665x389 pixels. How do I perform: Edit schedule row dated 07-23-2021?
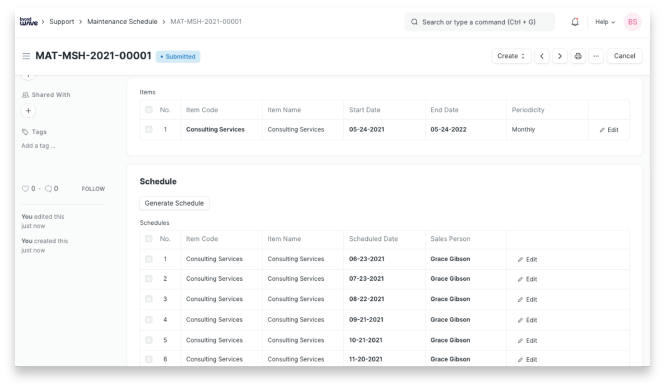coord(527,279)
